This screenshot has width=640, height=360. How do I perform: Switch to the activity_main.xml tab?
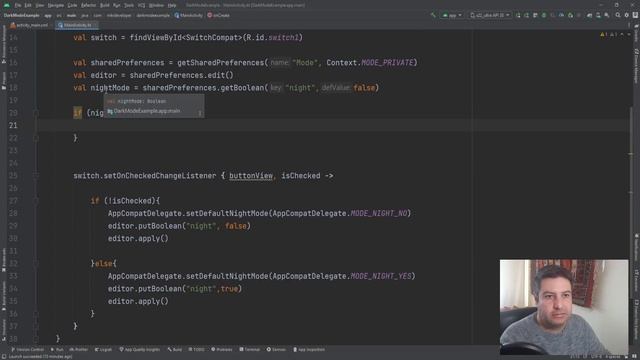point(29,25)
